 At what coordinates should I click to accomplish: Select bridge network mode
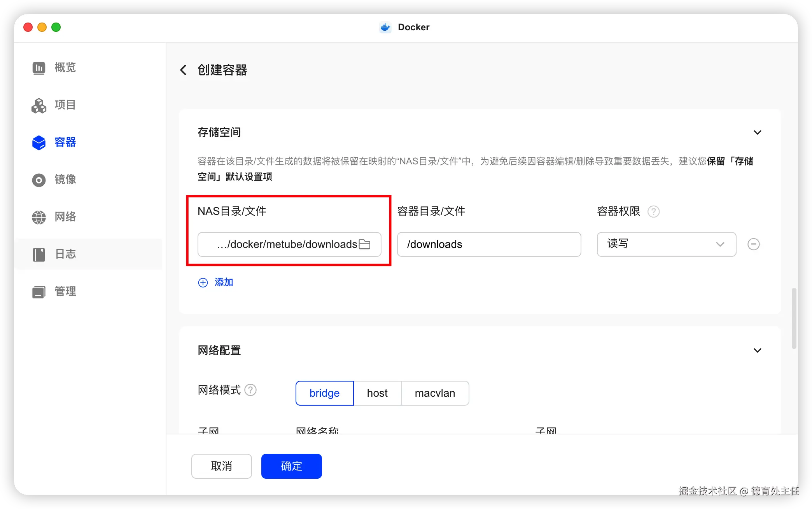point(324,393)
